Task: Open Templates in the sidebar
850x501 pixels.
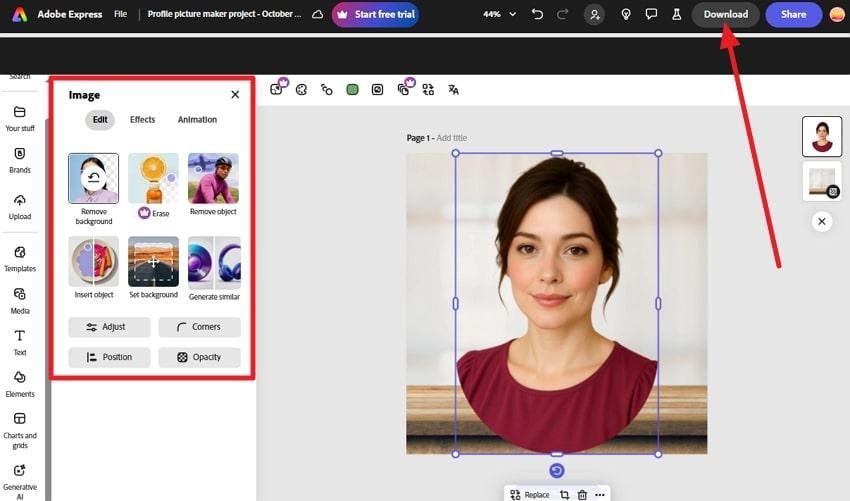Action: (20, 259)
